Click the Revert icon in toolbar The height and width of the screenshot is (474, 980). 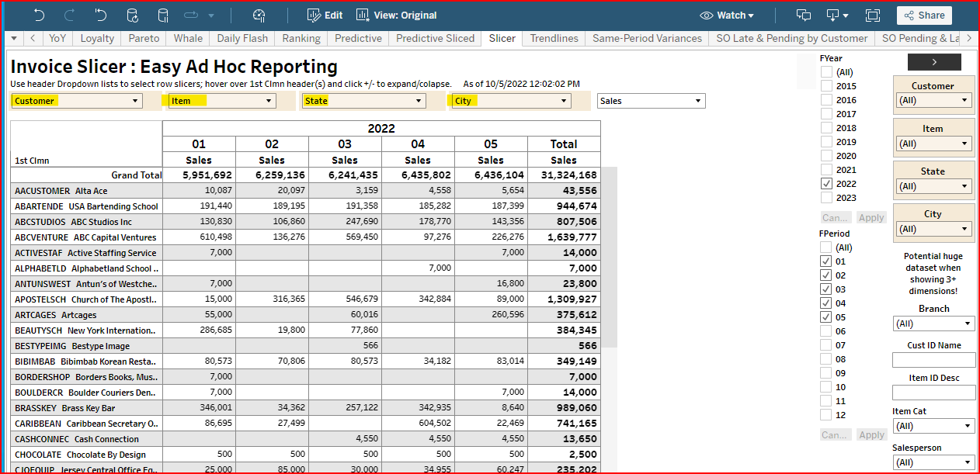101,15
